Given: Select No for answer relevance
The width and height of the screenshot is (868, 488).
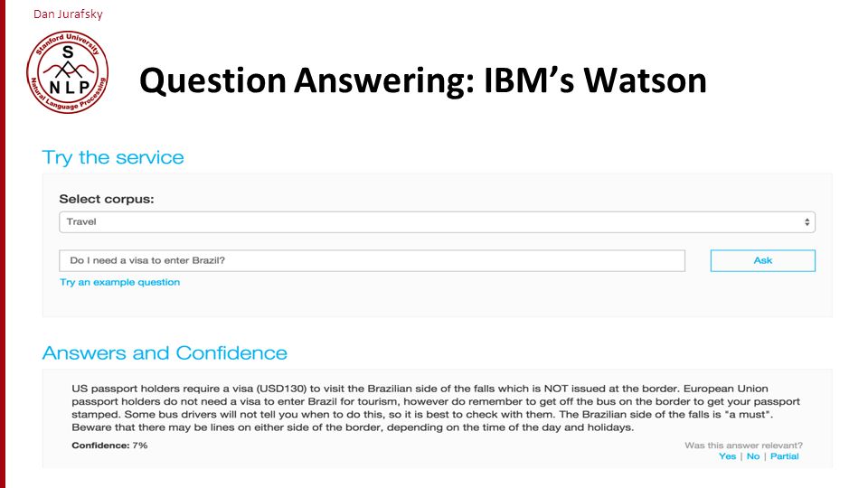Looking at the screenshot, I should (x=753, y=456).
